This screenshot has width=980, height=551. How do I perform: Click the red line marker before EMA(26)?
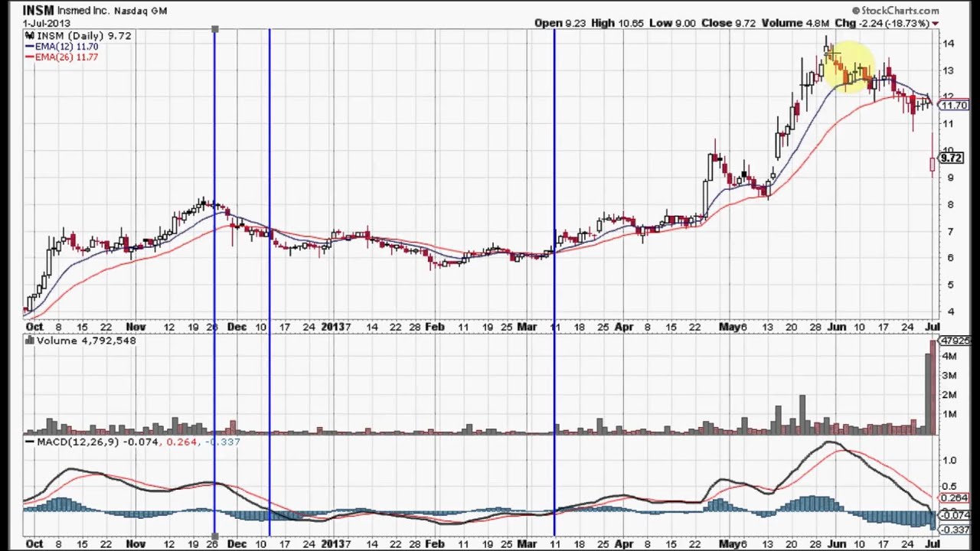click(x=29, y=57)
